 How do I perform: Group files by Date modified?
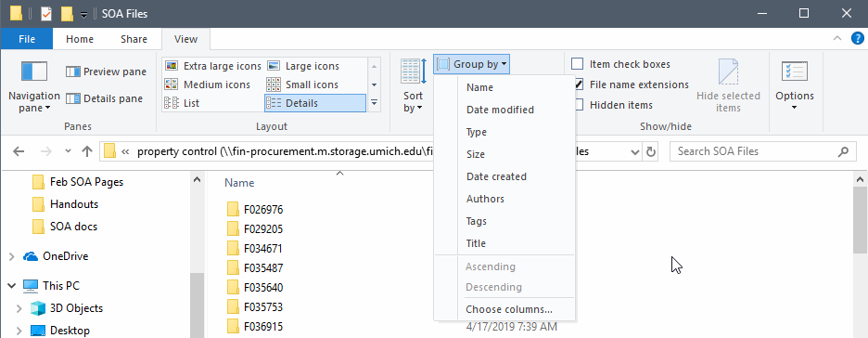pos(500,110)
